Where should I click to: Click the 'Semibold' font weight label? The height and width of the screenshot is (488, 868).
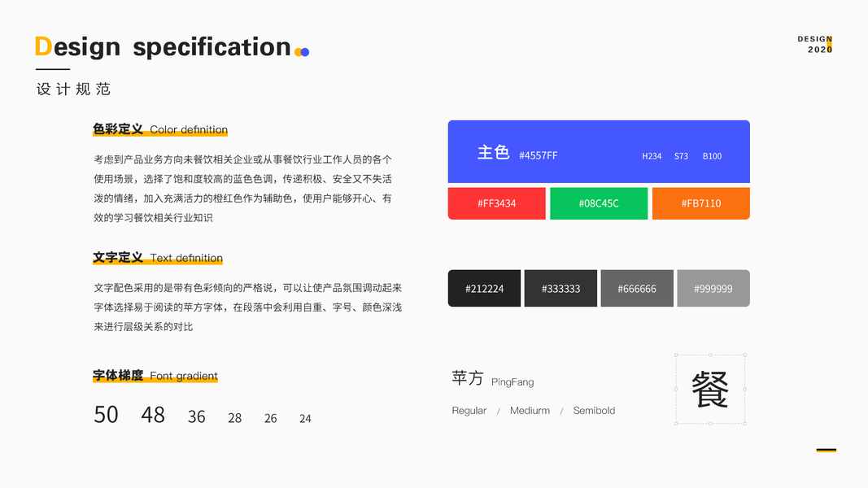click(x=594, y=411)
